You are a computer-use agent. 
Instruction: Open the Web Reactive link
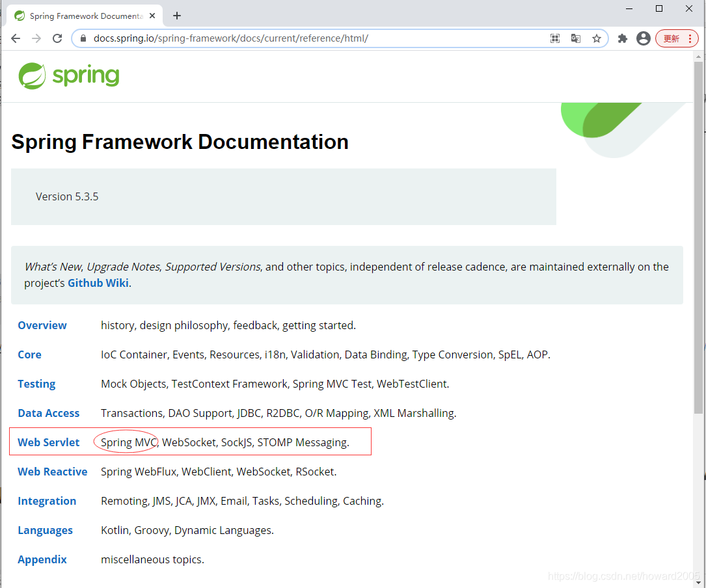(53, 472)
